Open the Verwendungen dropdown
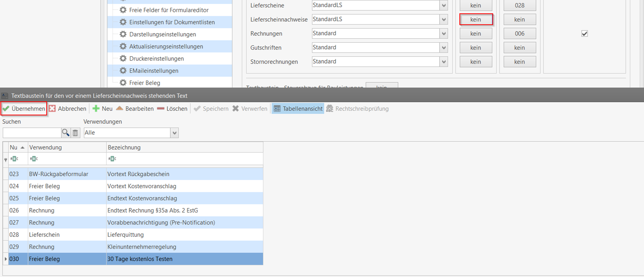 [x=175, y=133]
